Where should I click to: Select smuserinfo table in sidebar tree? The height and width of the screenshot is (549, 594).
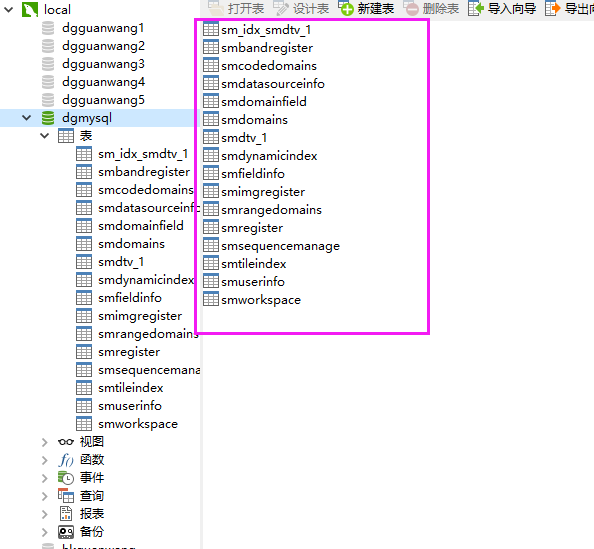tap(130, 406)
